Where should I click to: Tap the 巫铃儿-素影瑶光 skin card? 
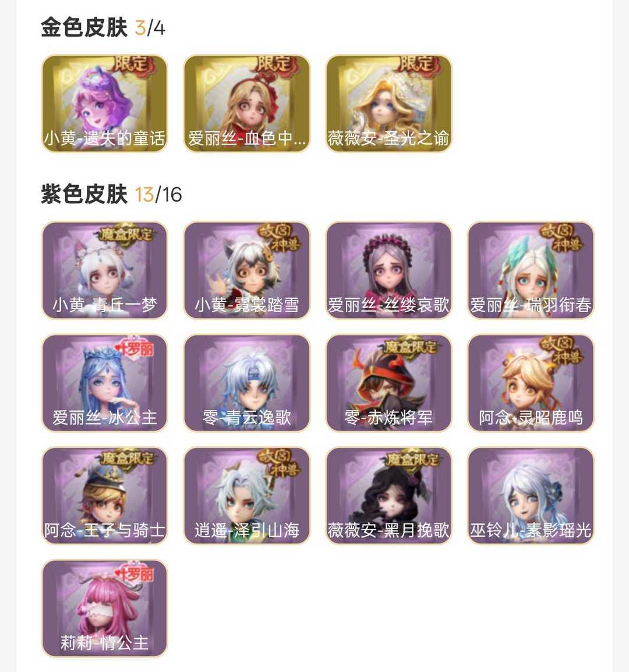click(531, 496)
